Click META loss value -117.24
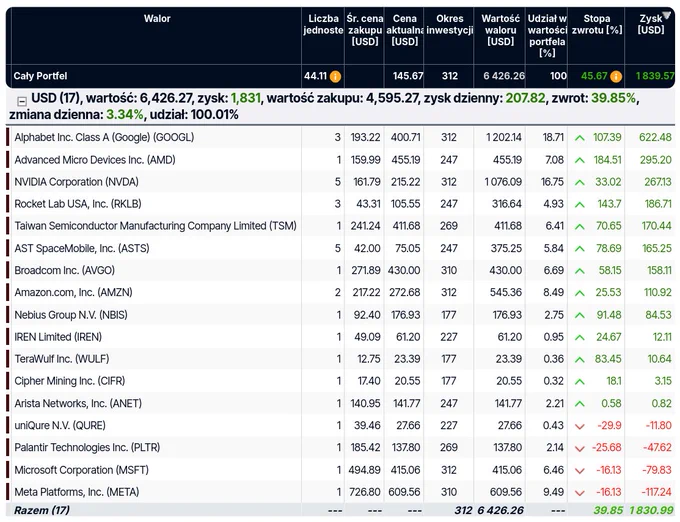Screen dimensions: 680x522 pyautogui.click(x=656, y=493)
